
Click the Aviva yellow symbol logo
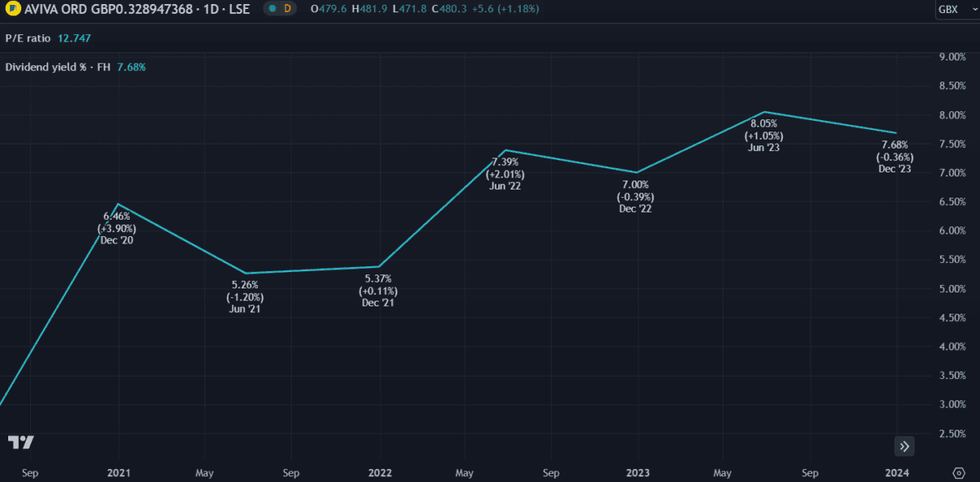click(11, 10)
